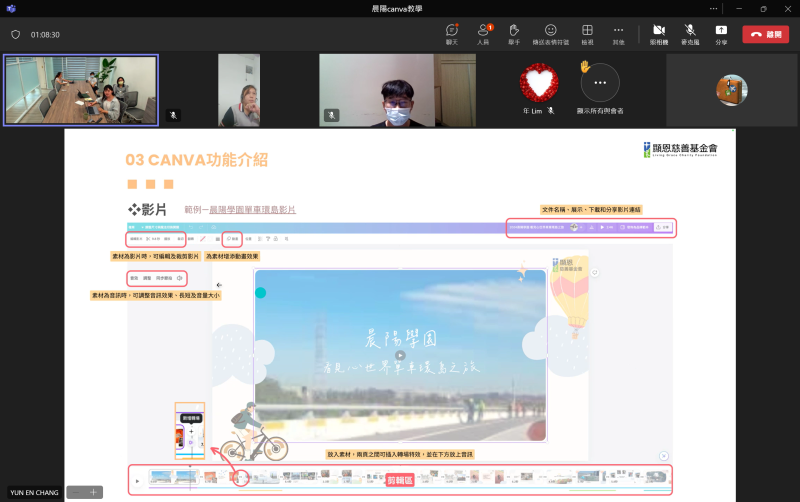Unmute the 麥克風 microphone

pos(690,34)
